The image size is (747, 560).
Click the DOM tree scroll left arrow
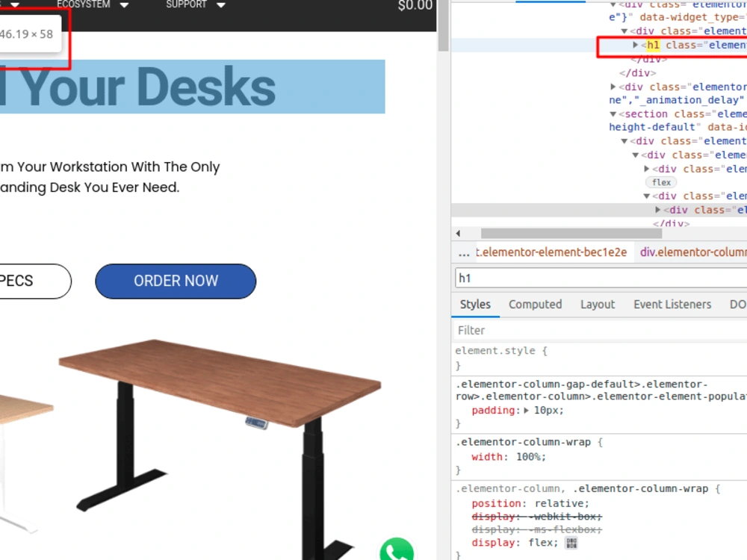point(459,233)
